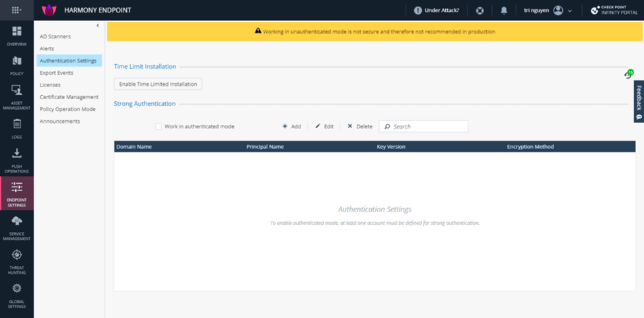Click the support headset icon with badge
The height and width of the screenshot is (318, 644).
point(628,74)
